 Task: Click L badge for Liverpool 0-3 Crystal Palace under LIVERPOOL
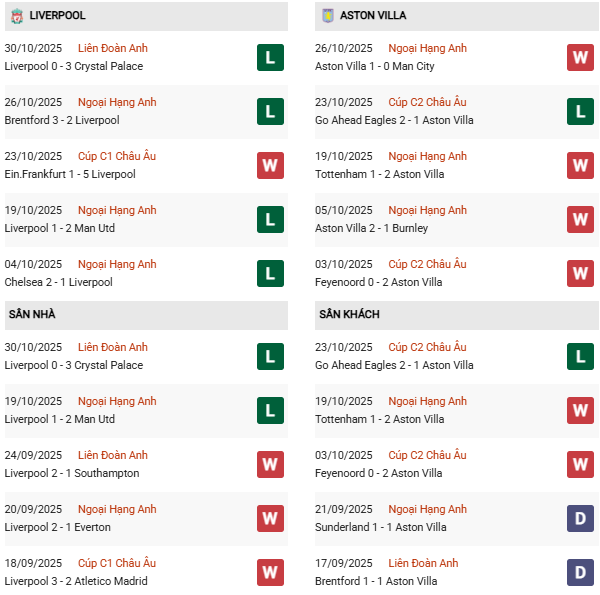tap(270, 58)
